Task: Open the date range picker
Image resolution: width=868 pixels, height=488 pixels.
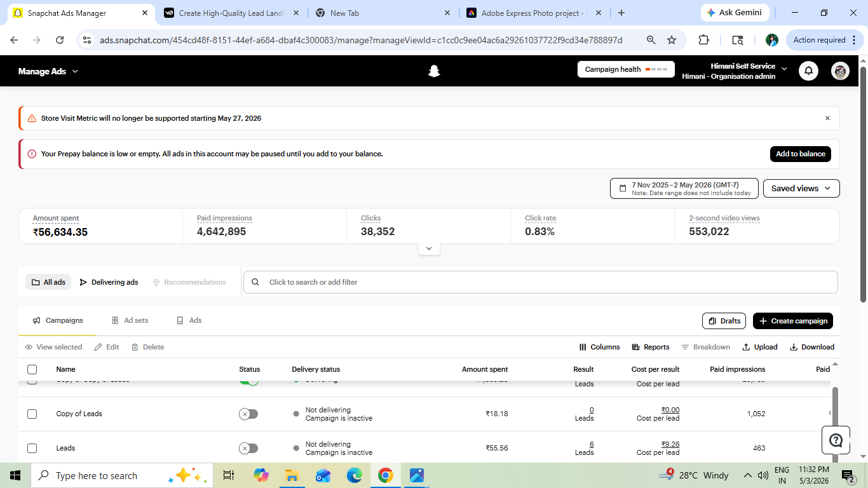Action: (x=684, y=189)
